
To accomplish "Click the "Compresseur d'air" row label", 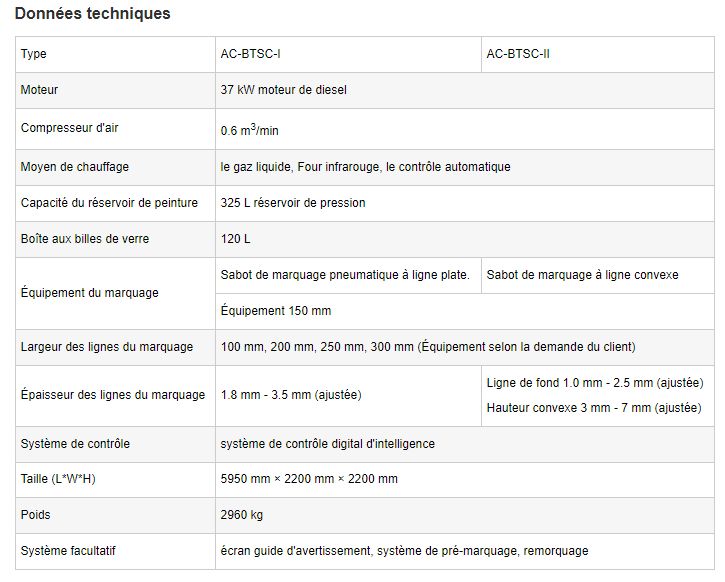I will coord(70,128).
